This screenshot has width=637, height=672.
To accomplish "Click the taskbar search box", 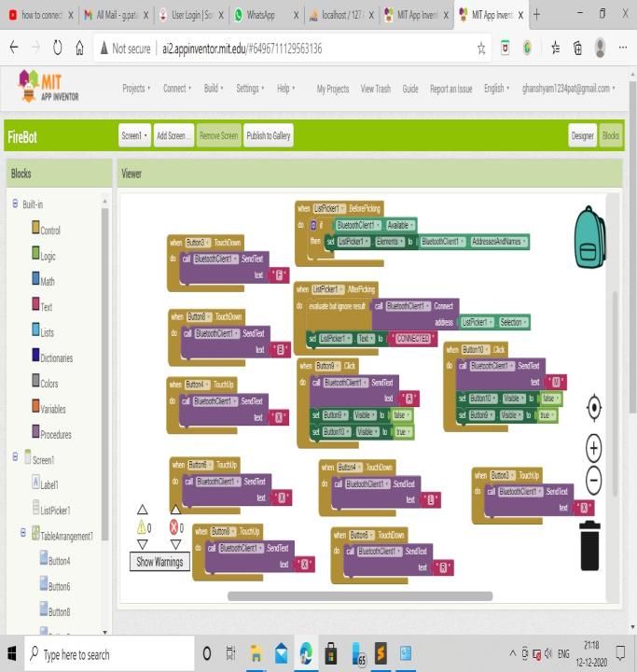I will click(x=109, y=654).
